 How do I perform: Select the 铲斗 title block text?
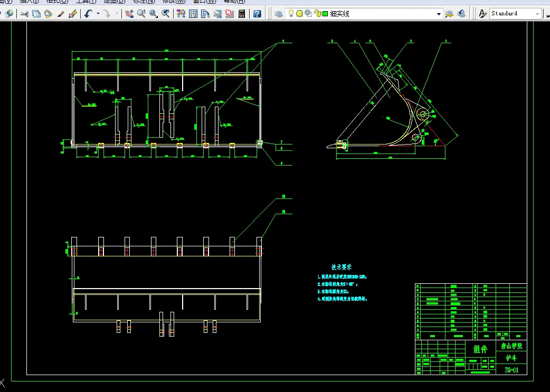coord(511,358)
